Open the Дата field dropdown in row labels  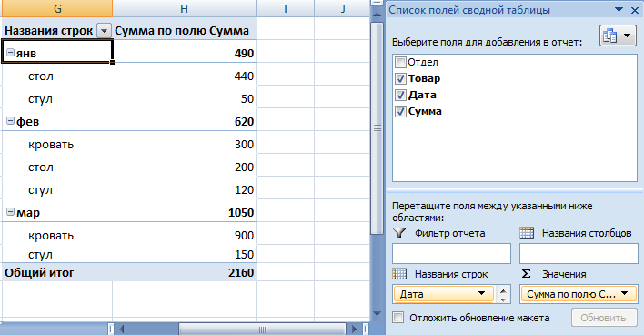(x=481, y=293)
